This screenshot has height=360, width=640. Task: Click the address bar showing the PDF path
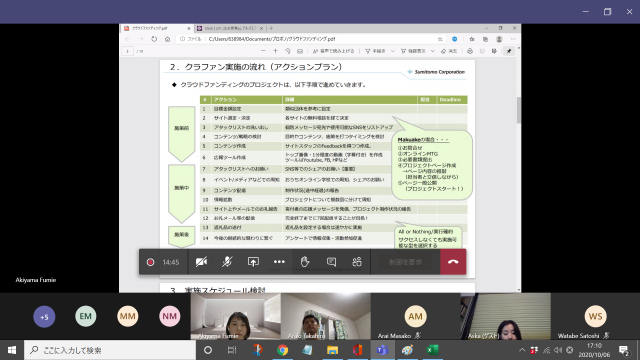point(312,39)
